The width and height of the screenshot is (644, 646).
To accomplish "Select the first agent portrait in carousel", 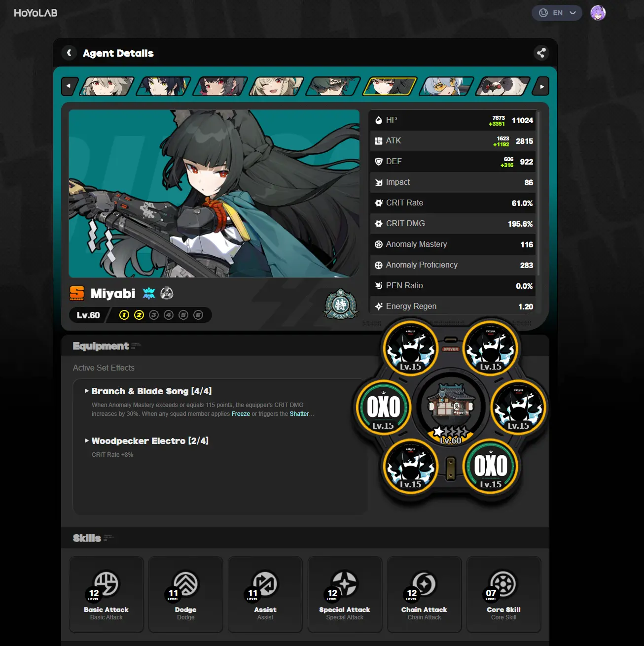I will [x=107, y=86].
